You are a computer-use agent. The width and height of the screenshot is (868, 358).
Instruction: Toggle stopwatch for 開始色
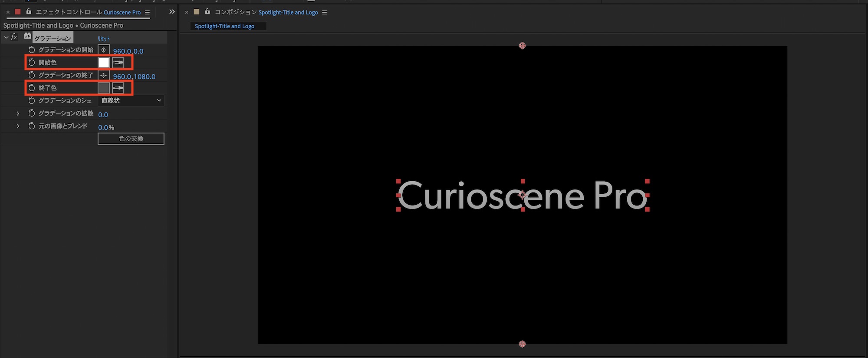[x=32, y=63]
